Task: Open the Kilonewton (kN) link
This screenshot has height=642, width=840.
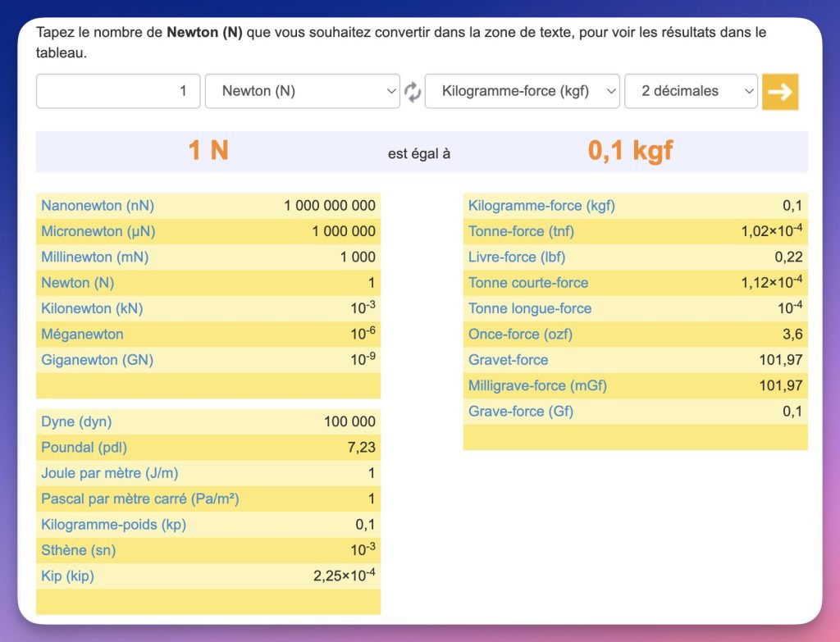Action: [x=92, y=308]
